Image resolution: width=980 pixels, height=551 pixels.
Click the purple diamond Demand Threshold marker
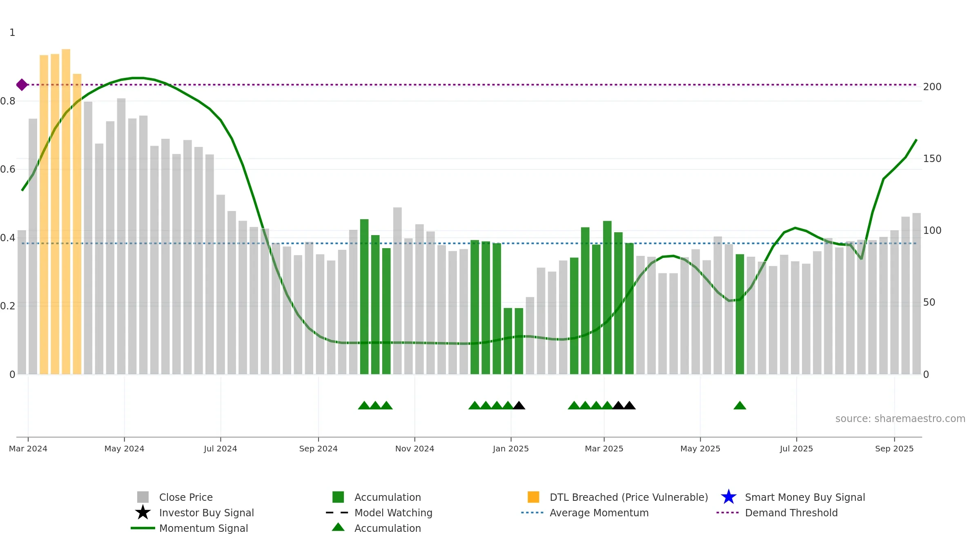pos(22,85)
